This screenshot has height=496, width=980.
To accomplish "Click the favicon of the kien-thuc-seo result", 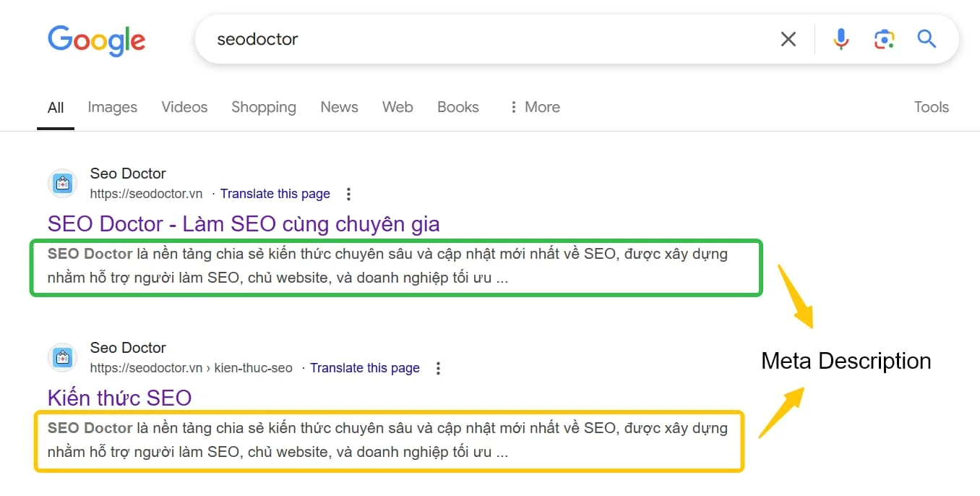I will [62, 357].
